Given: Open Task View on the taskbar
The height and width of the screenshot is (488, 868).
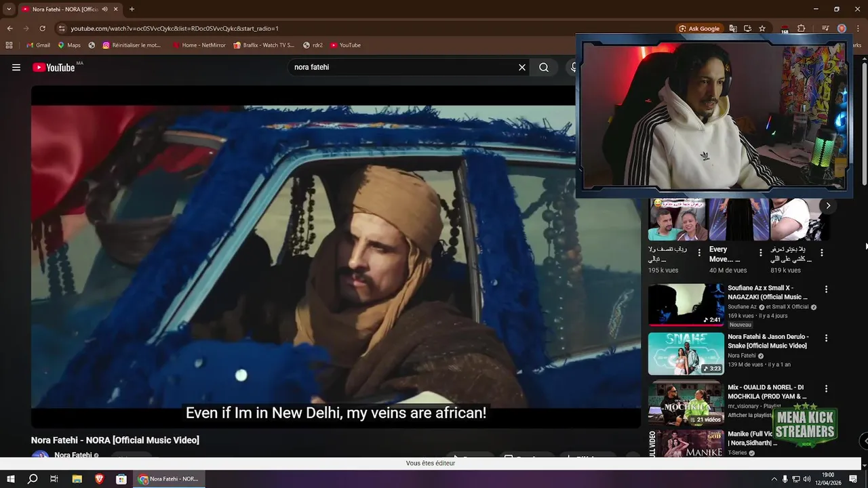Looking at the screenshot, I should coord(54,479).
